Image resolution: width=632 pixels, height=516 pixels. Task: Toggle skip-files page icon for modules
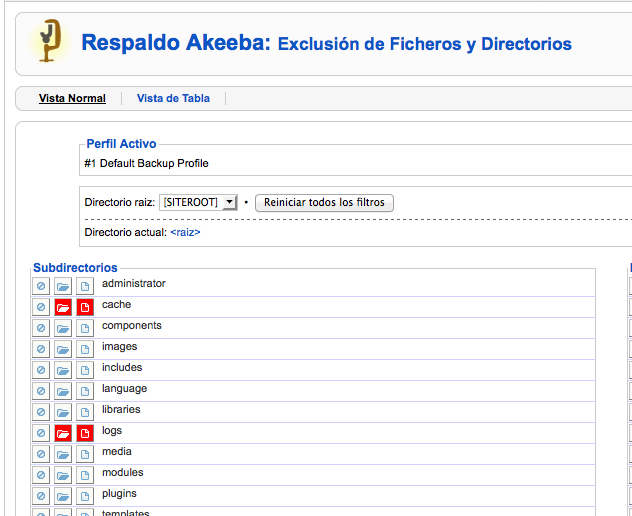[85, 475]
